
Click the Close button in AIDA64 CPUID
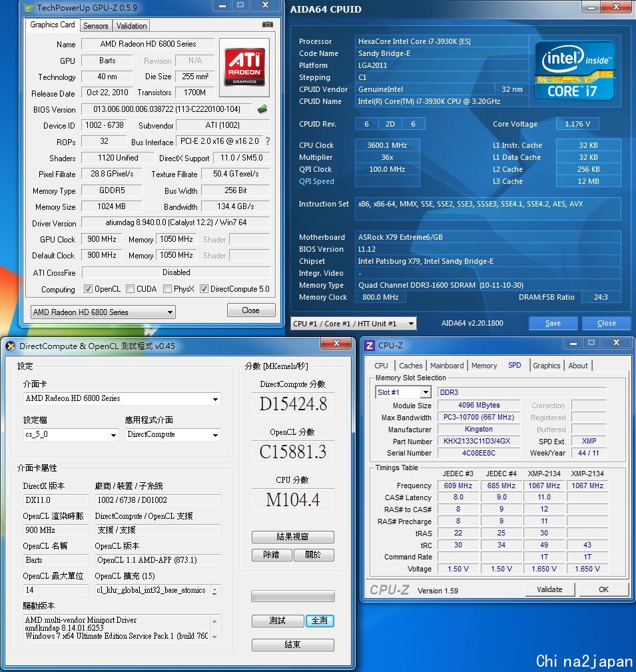(x=607, y=324)
